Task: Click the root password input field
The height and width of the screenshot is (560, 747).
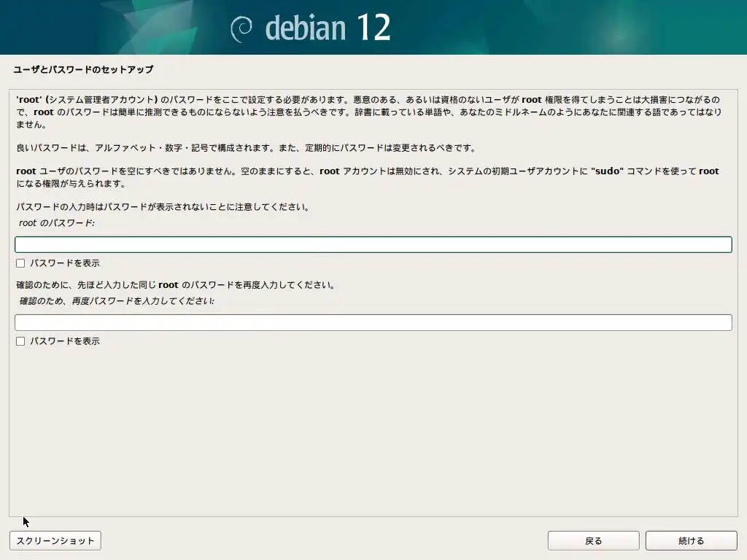Action: click(x=373, y=244)
